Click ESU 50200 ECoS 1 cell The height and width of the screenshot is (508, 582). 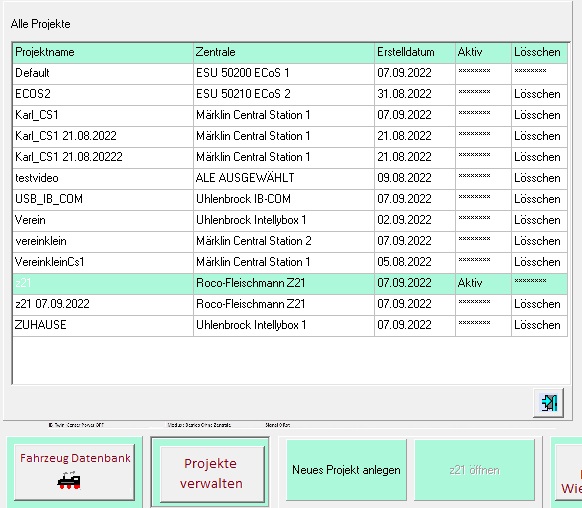[x=284, y=73]
